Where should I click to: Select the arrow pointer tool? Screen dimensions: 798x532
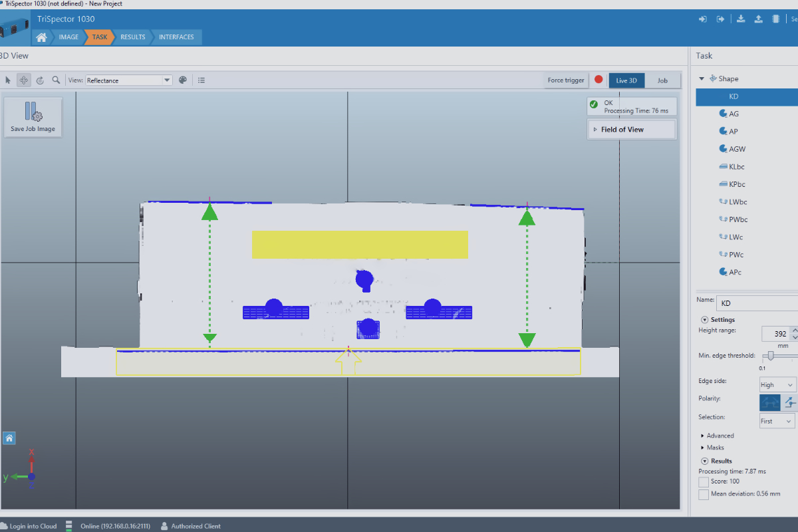8,80
